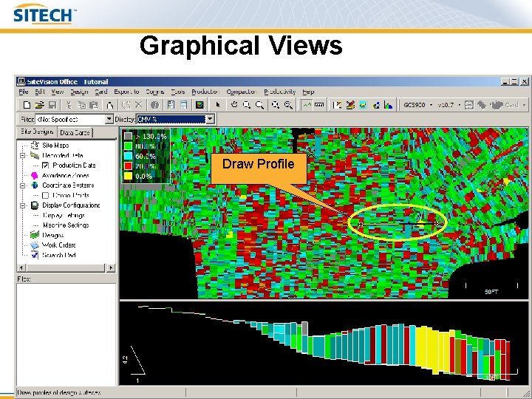Viewport: 532px width, 399px height.
Task: Select the plain magnifier zoom tool
Action: (259, 105)
